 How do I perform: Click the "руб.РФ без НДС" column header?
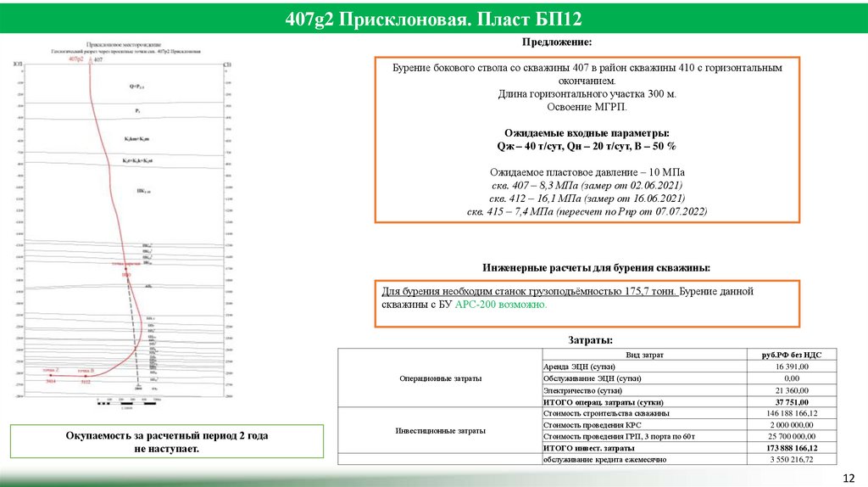[792, 355]
